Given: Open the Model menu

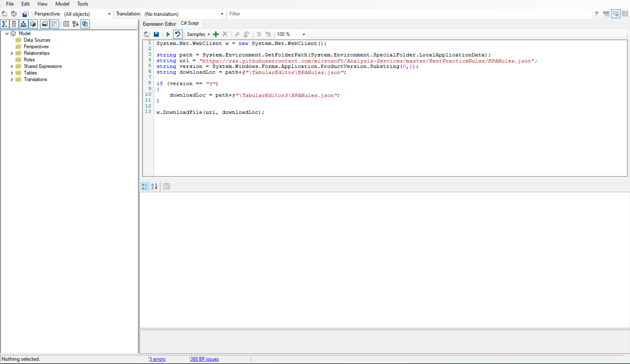Looking at the screenshot, I should [62, 4].
